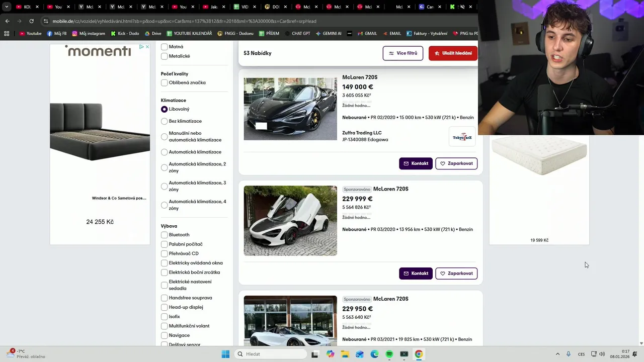Image resolution: width=644 pixels, height=362 pixels.
Task: Open the Faktury - Vytváření bookmark
Action: (427, 34)
